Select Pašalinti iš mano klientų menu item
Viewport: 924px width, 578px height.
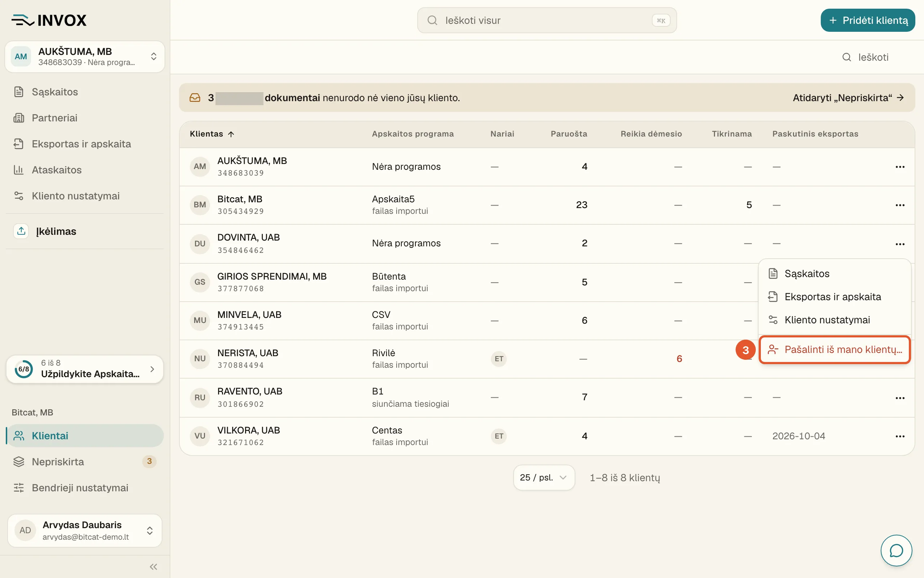(x=834, y=349)
